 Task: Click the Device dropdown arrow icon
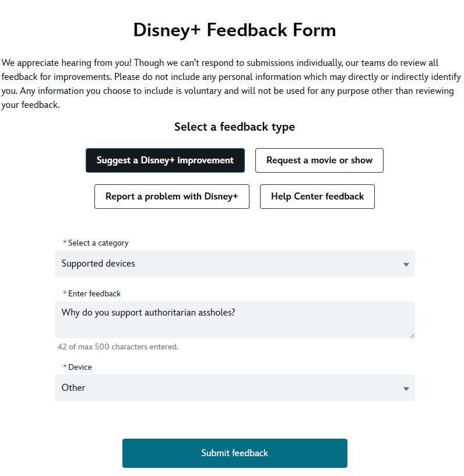[x=406, y=389]
